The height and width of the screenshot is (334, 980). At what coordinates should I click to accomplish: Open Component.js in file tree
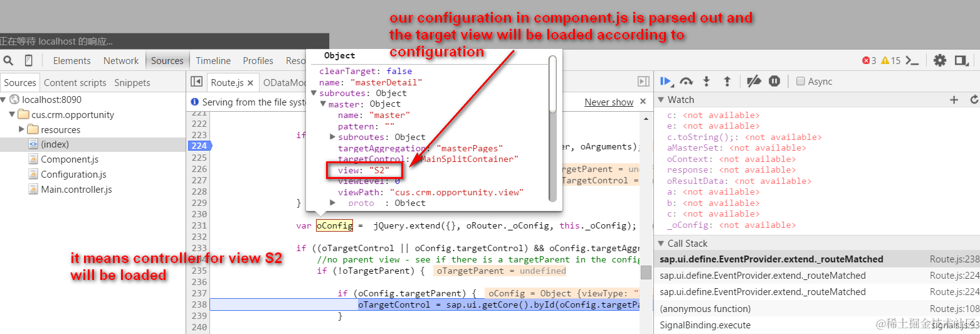[70, 159]
